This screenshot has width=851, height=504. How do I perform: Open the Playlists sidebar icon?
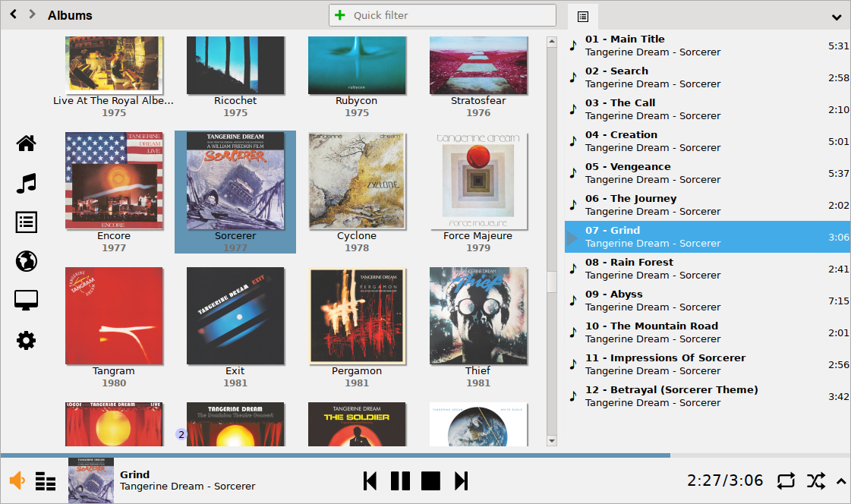tap(26, 222)
